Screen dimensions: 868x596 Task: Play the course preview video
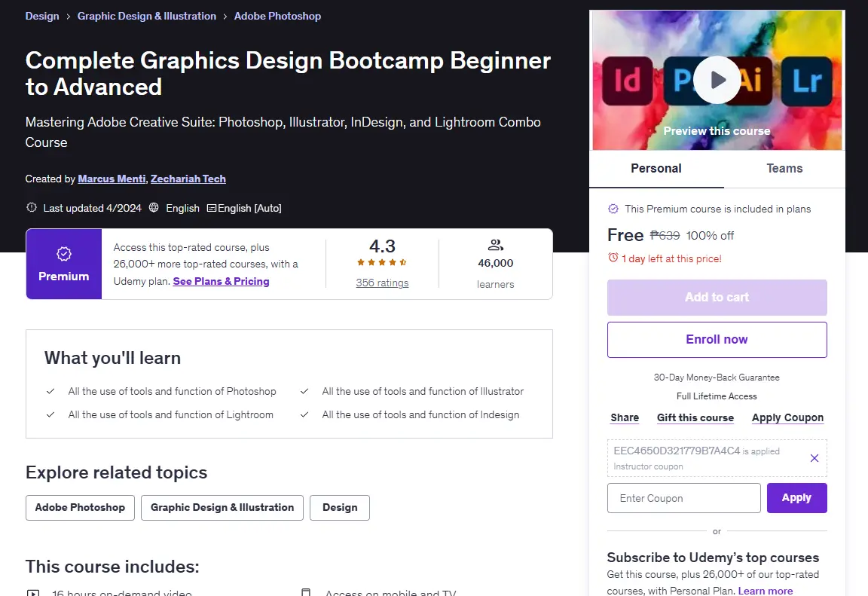[x=717, y=80]
